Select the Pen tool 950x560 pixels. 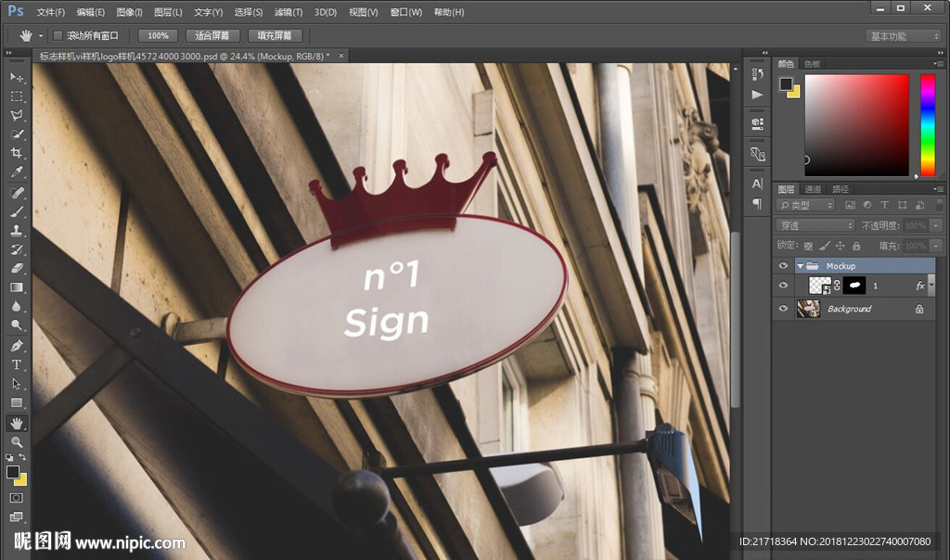(17, 346)
